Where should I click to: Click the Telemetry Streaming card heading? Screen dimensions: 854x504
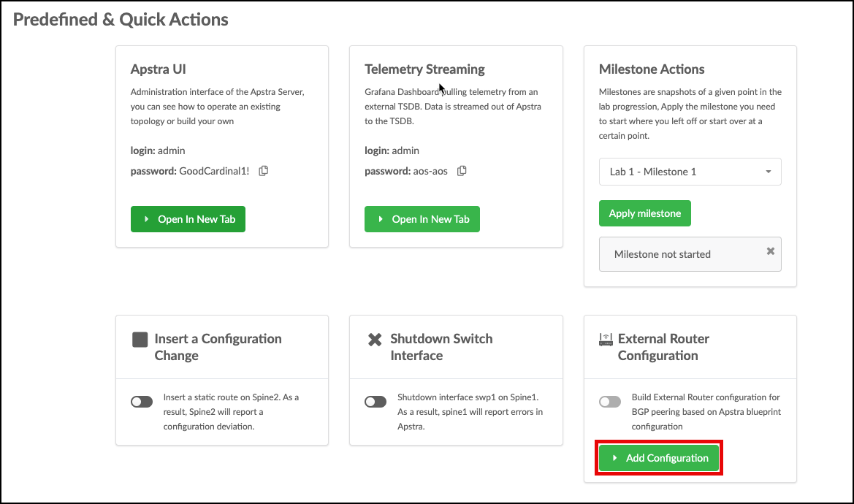[x=424, y=69]
